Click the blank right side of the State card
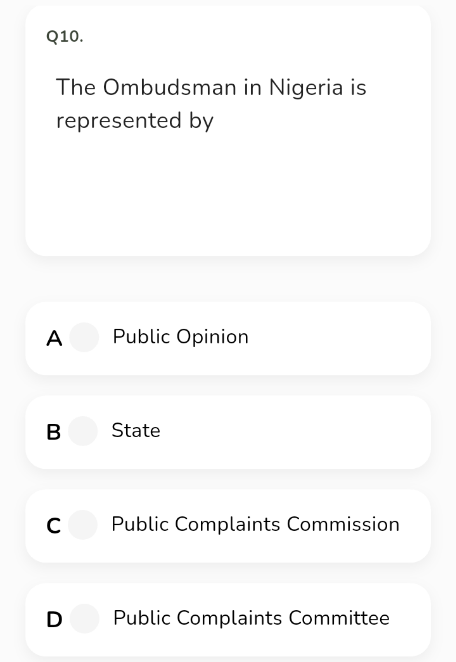Image resolution: width=456 pixels, height=662 pixels. click(296, 432)
